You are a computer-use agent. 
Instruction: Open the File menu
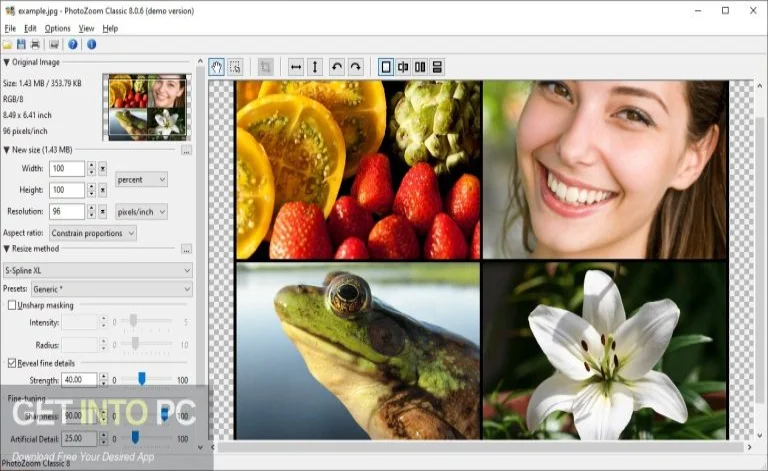(x=10, y=28)
